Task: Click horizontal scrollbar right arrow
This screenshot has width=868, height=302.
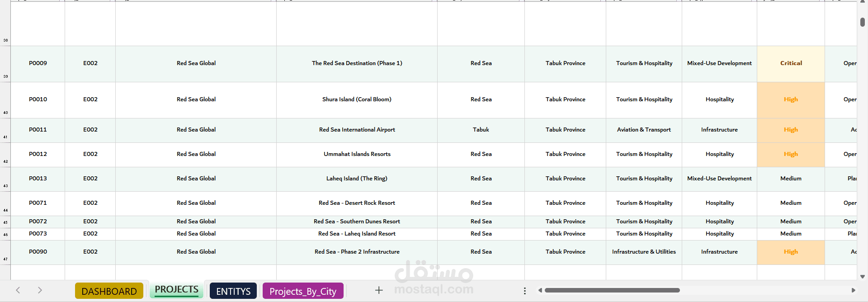Action: (853, 290)
